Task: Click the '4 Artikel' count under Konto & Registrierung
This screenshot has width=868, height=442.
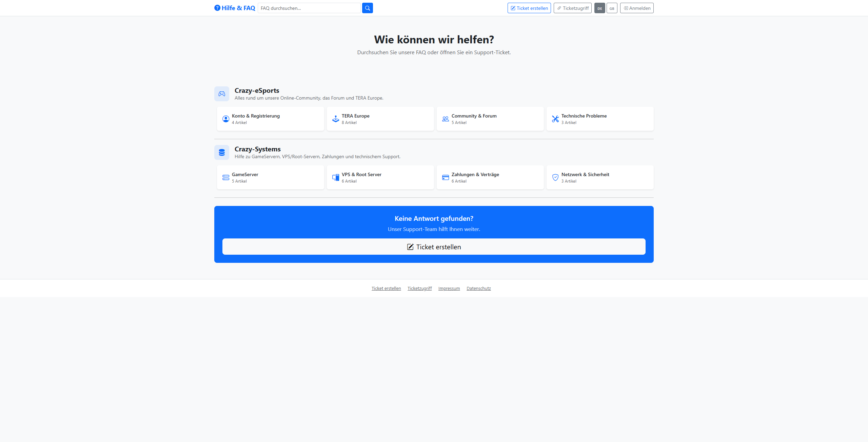Action: [x=239, y=123]
